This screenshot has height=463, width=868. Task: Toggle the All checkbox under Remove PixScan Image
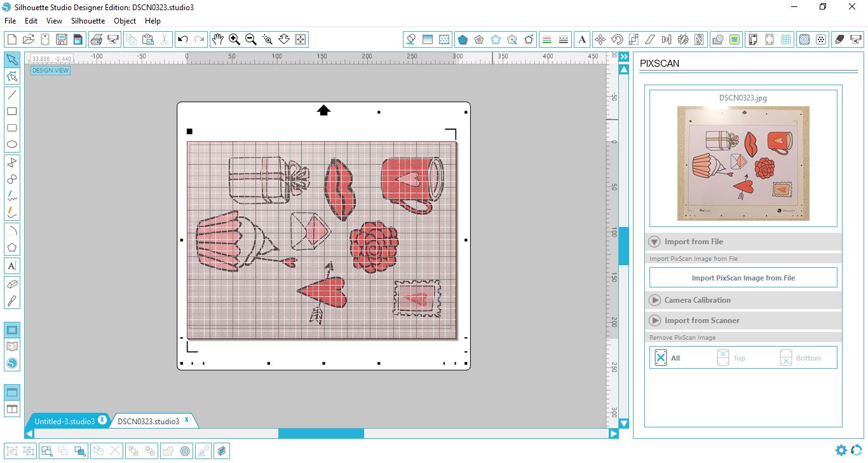tap(660, 357)
